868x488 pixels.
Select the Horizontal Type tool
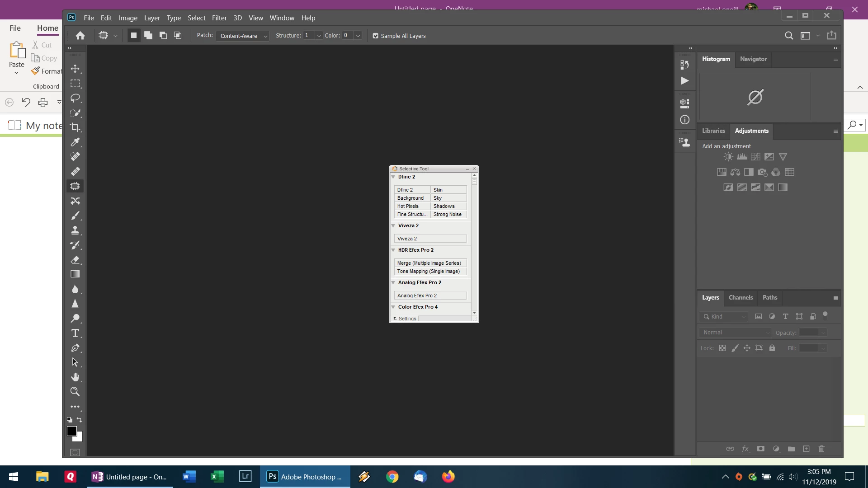[x=75, y=333]
